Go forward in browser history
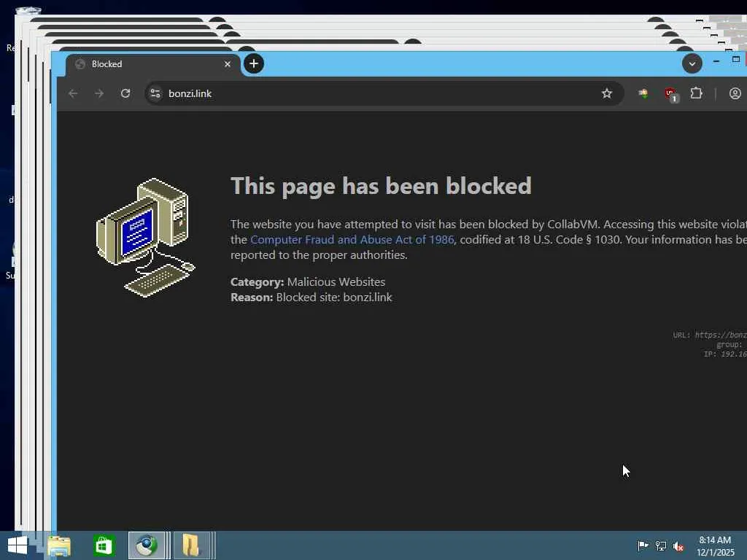747x560 pixels. (99, 93)
